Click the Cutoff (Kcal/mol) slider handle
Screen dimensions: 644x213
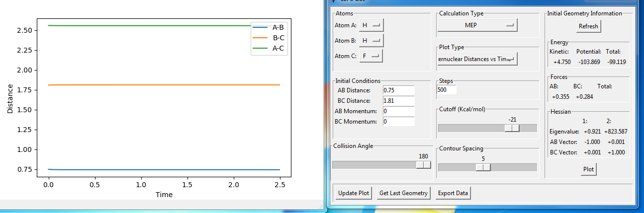(512, 128)
